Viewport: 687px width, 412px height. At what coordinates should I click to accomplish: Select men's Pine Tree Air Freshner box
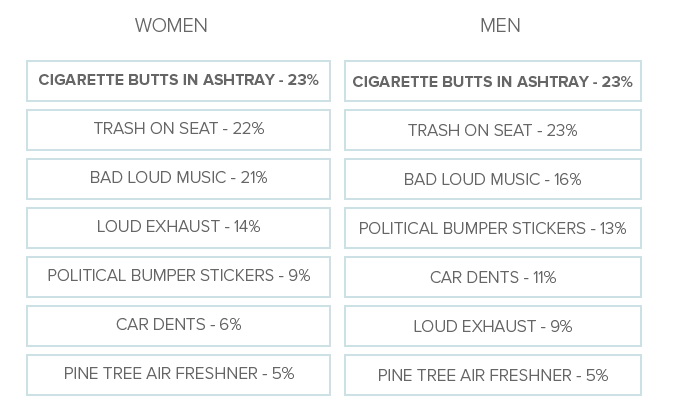492,376
